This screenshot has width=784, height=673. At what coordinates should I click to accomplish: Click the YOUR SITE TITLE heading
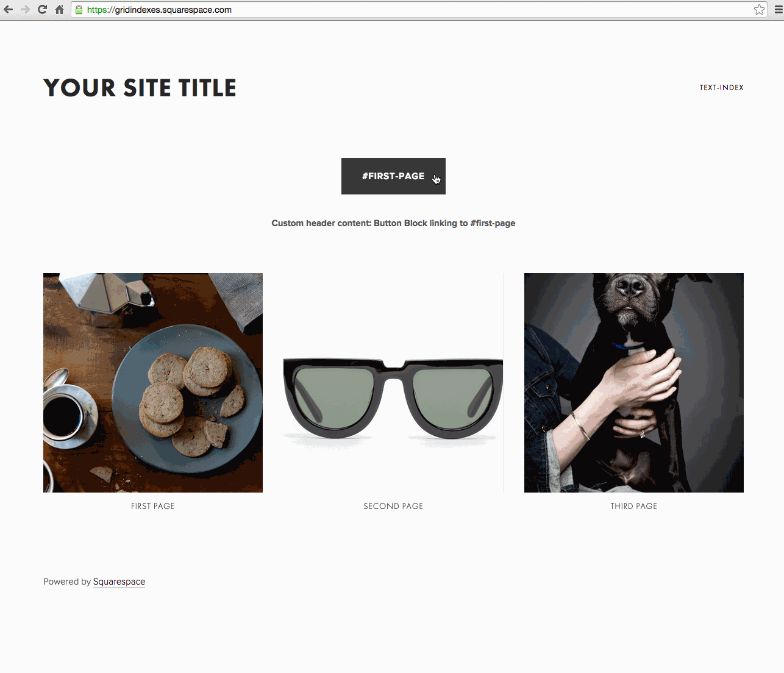(x=140, y=88)
